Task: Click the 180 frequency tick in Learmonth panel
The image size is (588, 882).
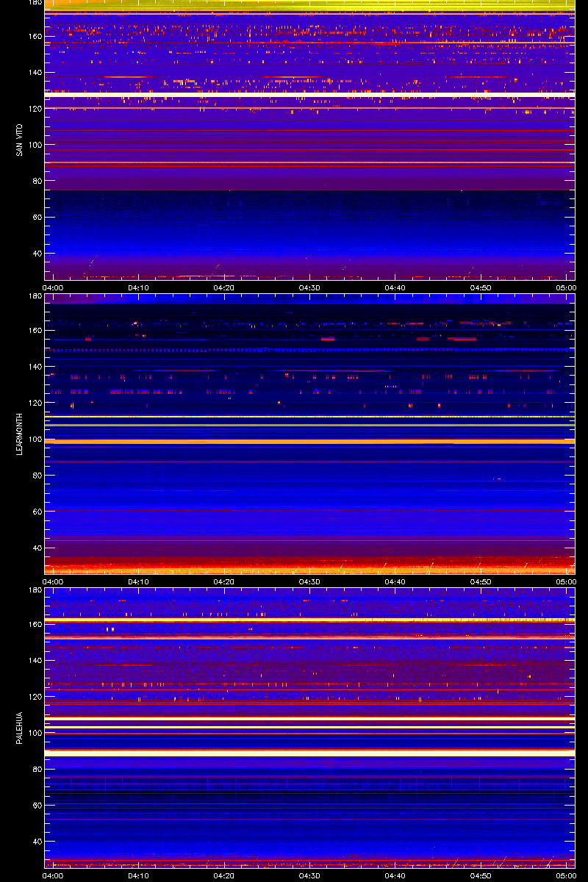Action: pos(35,297)
